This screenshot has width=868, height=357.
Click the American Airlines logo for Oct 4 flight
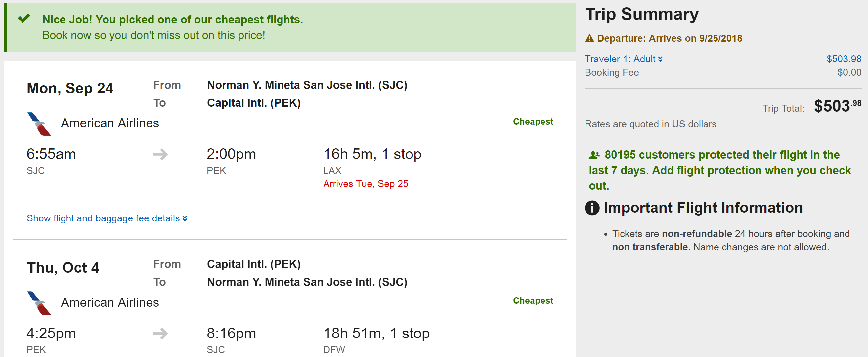pyautogui.click(x=39, y=303)
